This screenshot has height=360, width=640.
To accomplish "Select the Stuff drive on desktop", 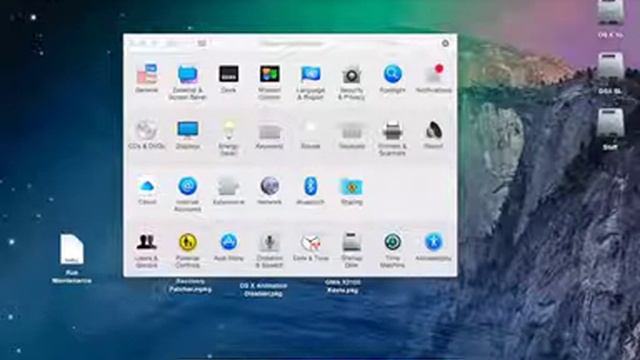I will [610, 129].
